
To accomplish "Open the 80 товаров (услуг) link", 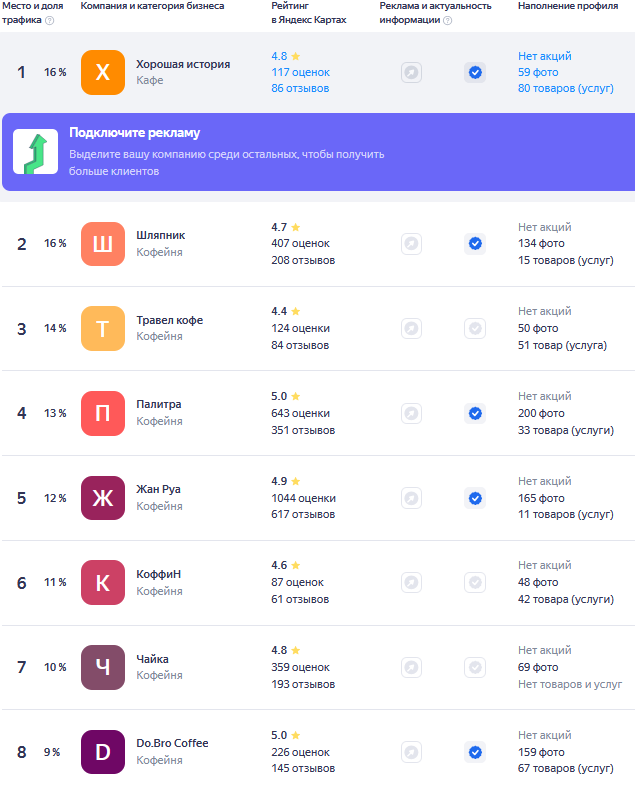I will pos(565,88).
